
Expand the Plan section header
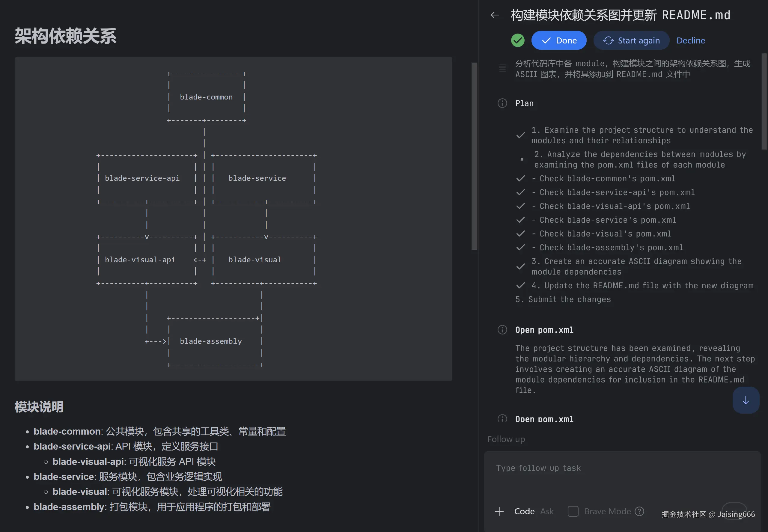(524, 103)
